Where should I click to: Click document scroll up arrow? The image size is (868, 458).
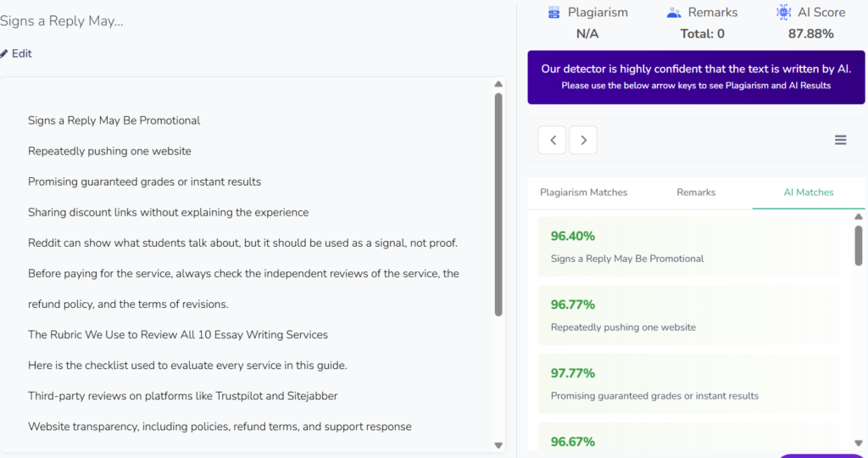tap(498, 84)
